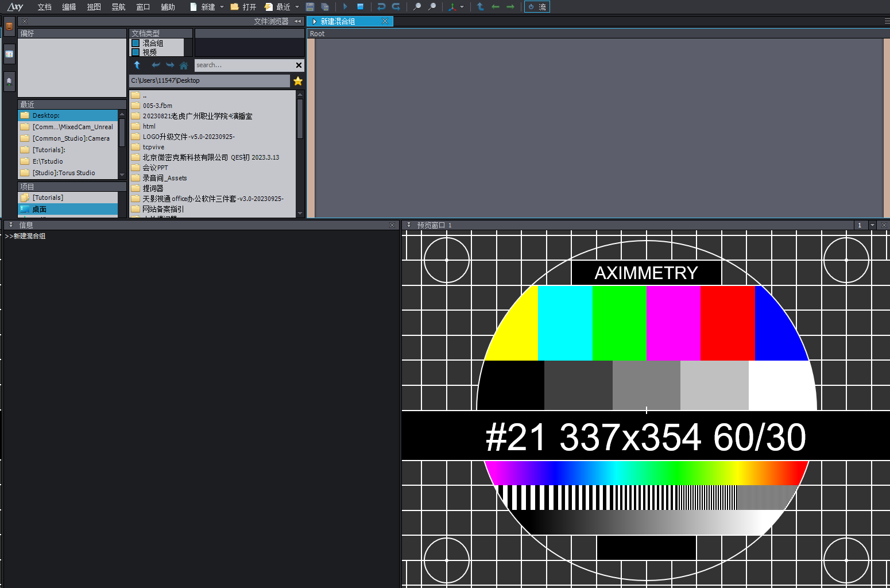Expand the 预览窗口 panel menu arrow
890x588 pixels.
[x=409, y=225]
